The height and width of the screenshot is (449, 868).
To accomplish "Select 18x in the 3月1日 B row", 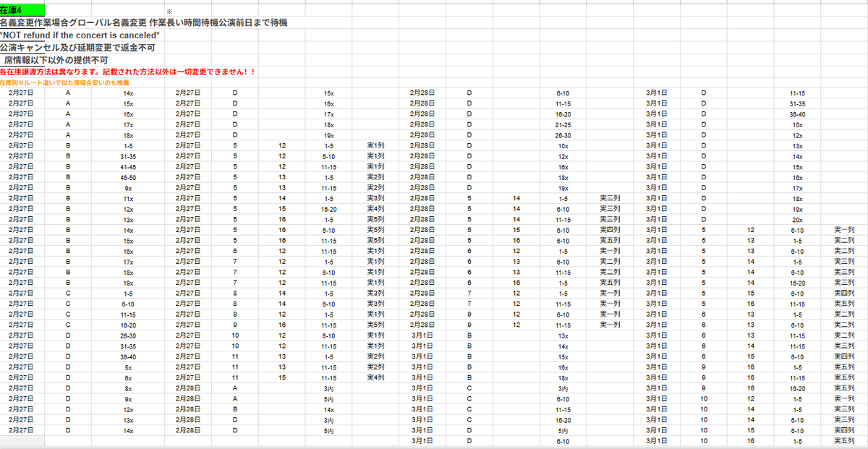I will click(x=562, y=377).
